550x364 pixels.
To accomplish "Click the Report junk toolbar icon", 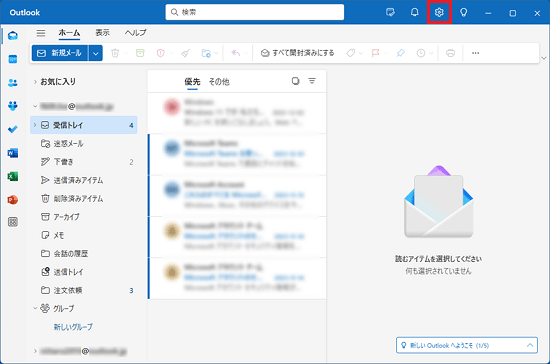I will tap(161, 53).
